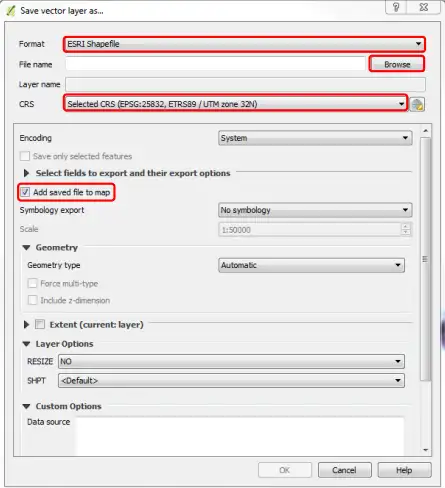Collapse the Custom Options section
This screenshot has width=445, height=488.
pyautogui.click(x=26, y=406)
